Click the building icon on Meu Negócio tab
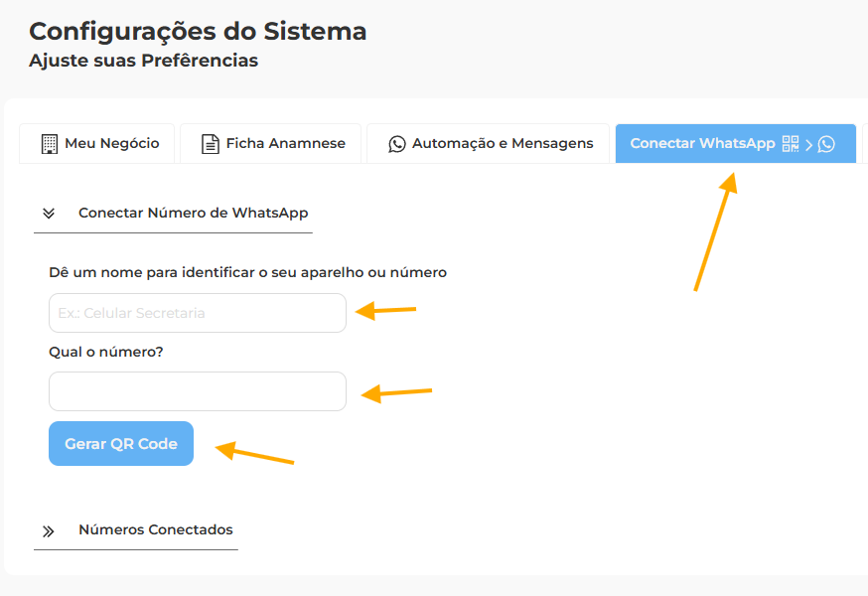This screenshot has height=596, width=868. (50, 144)
